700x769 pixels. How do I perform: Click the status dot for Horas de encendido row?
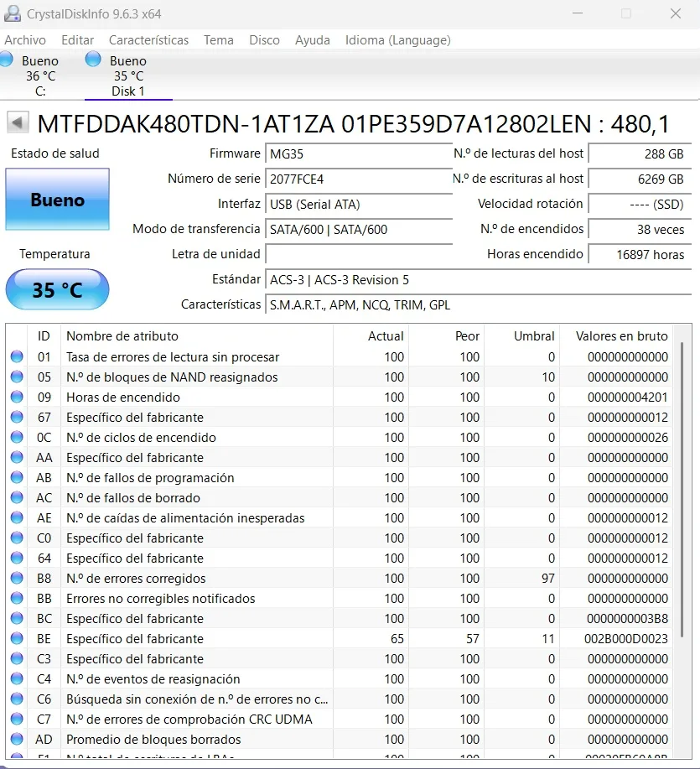[17, 397]
